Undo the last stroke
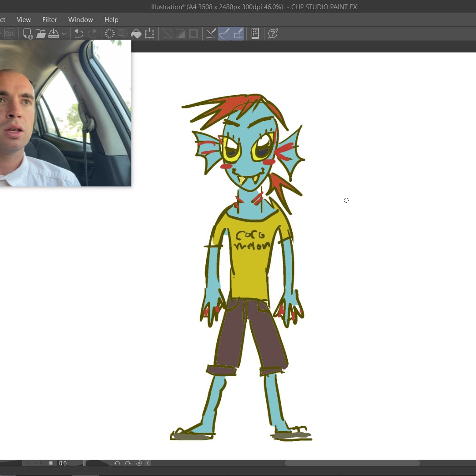Image resolution: width=476 pixels, height=476 pixels. (x=79, y=33)
